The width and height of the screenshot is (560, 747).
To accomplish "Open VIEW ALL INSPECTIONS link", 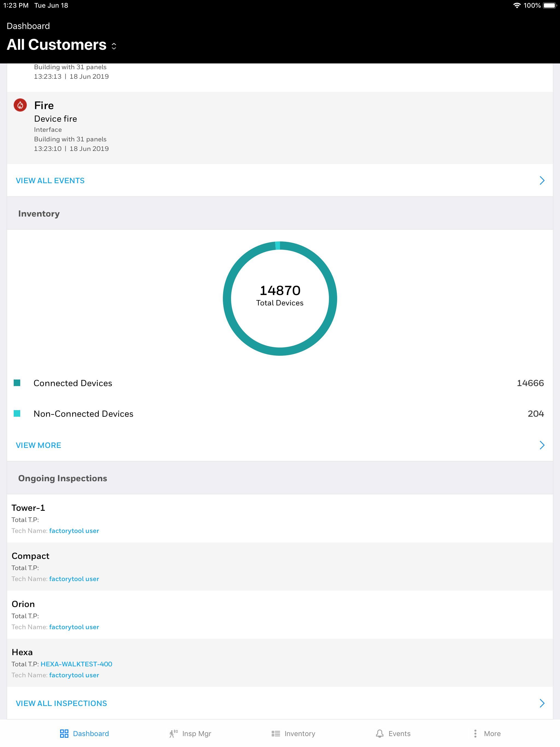I will click(x=61, y=703).
